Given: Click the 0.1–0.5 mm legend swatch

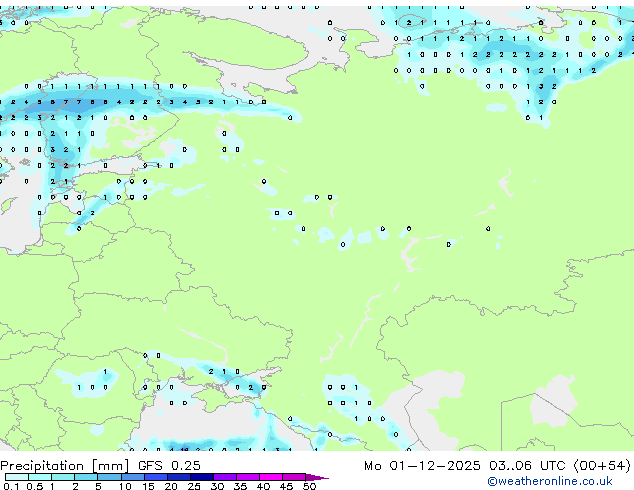Looking at the screenshot, I should tap(17, 477).
